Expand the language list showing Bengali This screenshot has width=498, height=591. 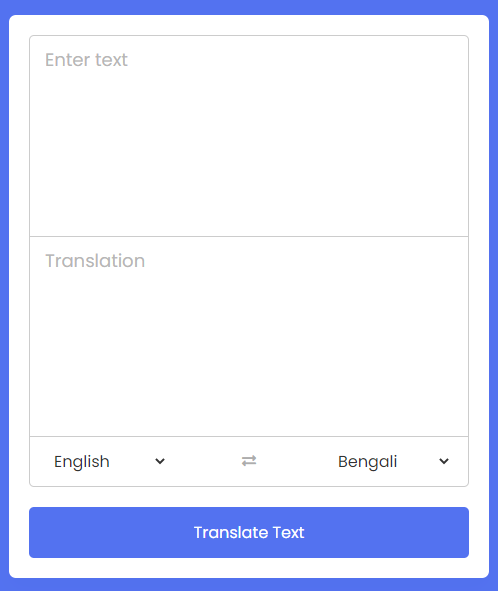[393, 461]
